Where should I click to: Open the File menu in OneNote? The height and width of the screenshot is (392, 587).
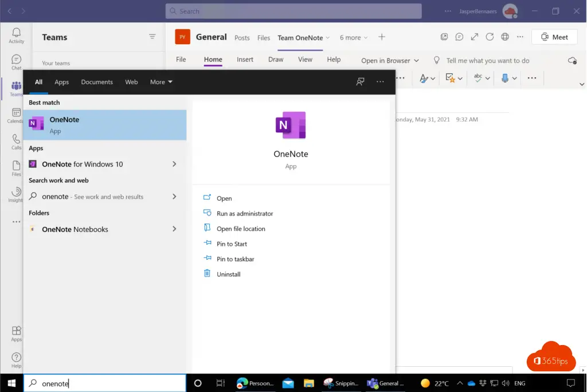coord(181,59)
